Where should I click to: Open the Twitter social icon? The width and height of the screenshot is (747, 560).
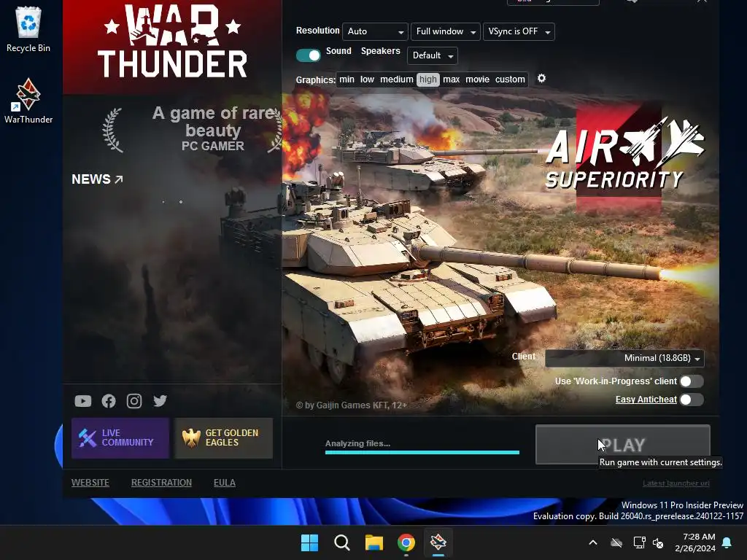pos(160,401)
